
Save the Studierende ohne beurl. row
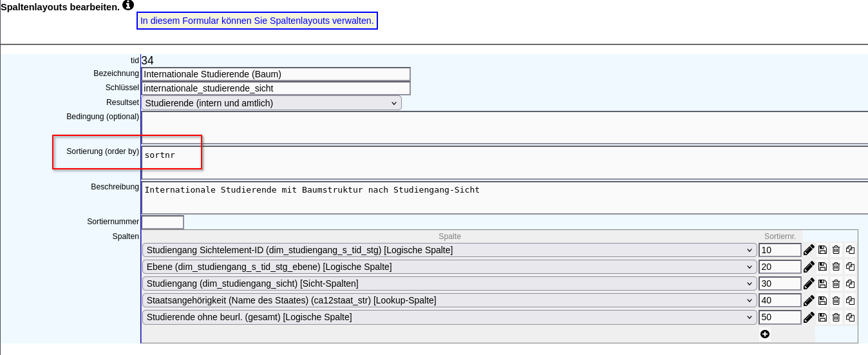pos(822,317)
